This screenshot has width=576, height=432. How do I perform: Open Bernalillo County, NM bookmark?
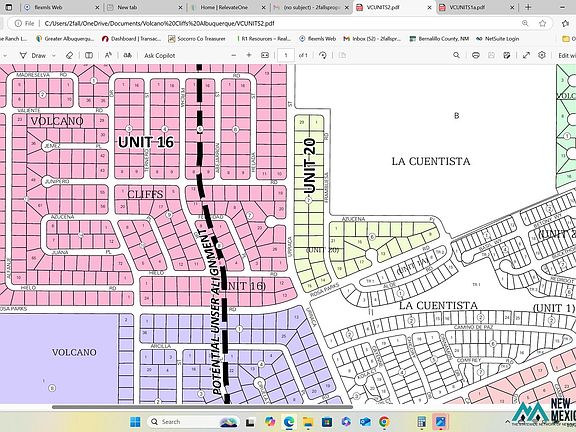pos(439,39)
